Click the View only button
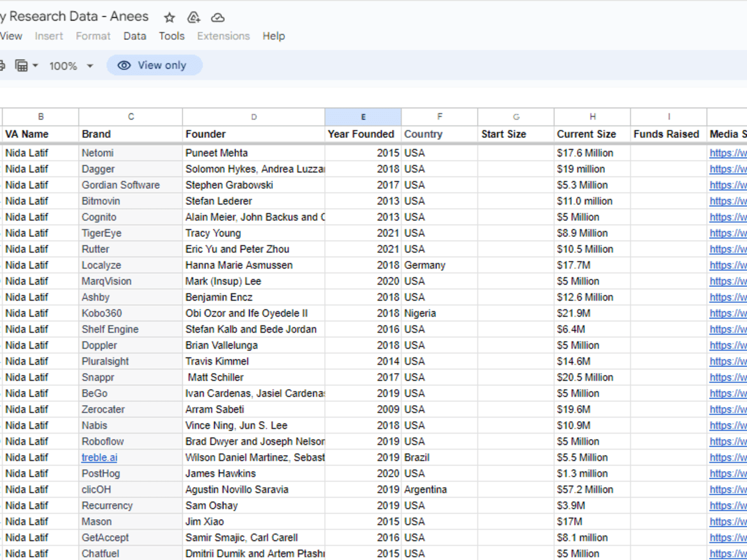The height and width of the screenshot is (560, 747). [x=154, y=65]
